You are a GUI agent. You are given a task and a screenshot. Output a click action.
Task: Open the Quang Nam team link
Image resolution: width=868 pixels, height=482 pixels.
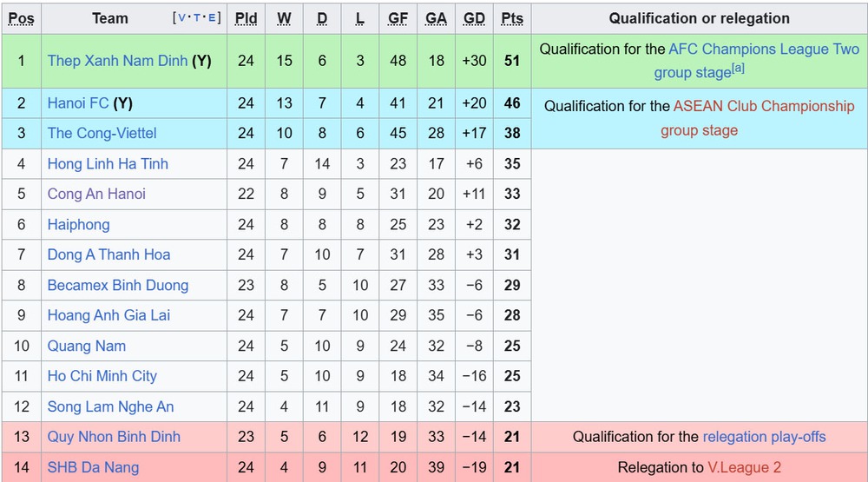[x=86, y=347]
